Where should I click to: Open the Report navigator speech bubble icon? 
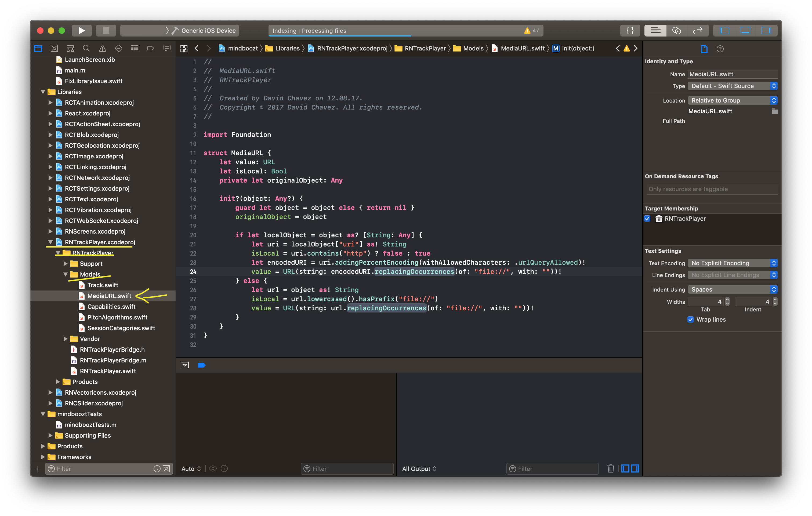(167, 48)
